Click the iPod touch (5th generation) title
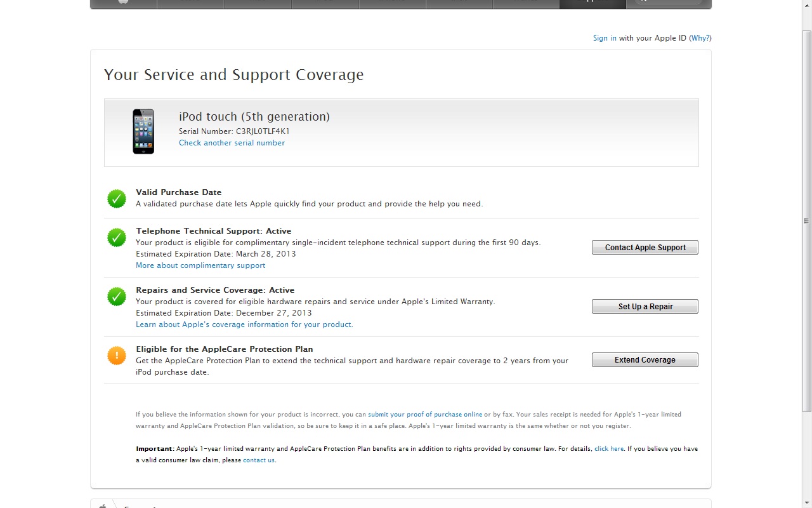 click(x=254, y=117)
